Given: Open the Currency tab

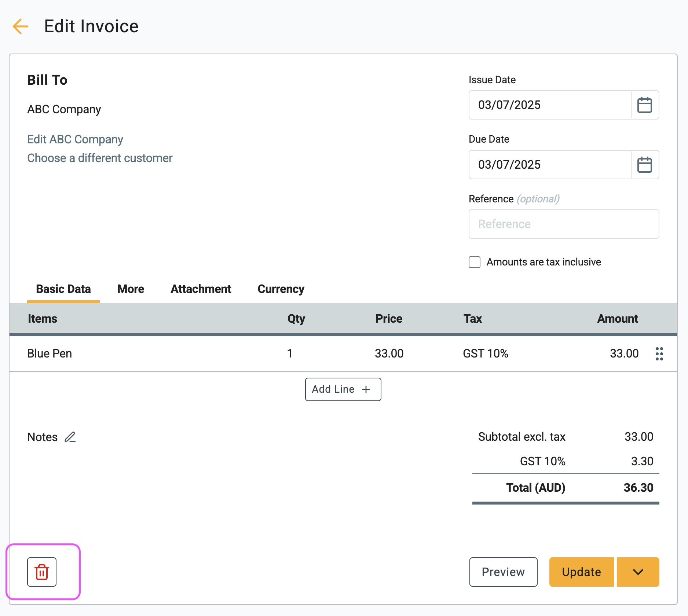Looking at the screenshot, I should (281, 289).
